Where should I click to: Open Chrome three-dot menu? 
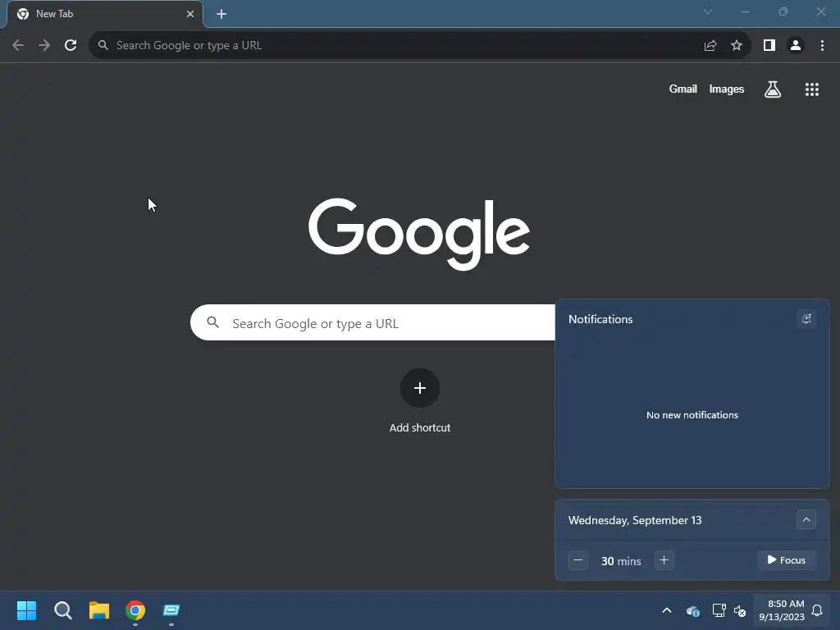[x=822, y=46]
